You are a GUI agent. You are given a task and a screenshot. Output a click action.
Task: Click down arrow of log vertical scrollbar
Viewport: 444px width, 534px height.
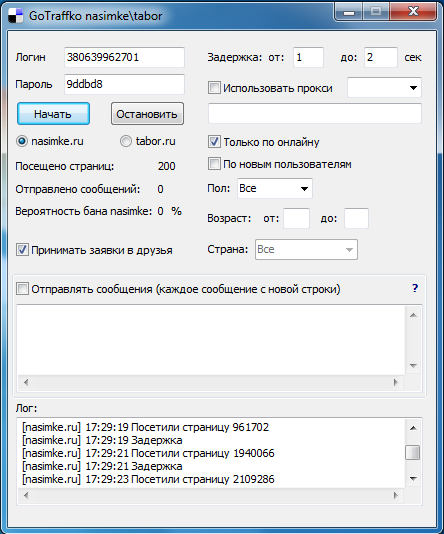[x=413, y=479]
